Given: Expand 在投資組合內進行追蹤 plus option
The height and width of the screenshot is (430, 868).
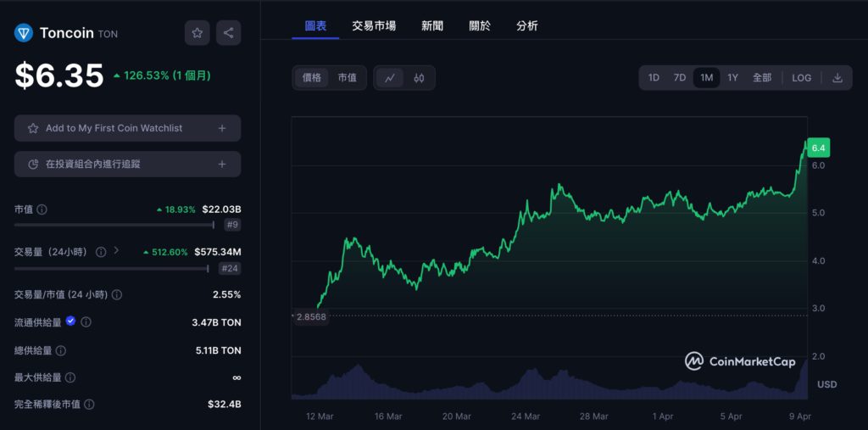Looking at the screenshot, I should click(x=221, y=164).
